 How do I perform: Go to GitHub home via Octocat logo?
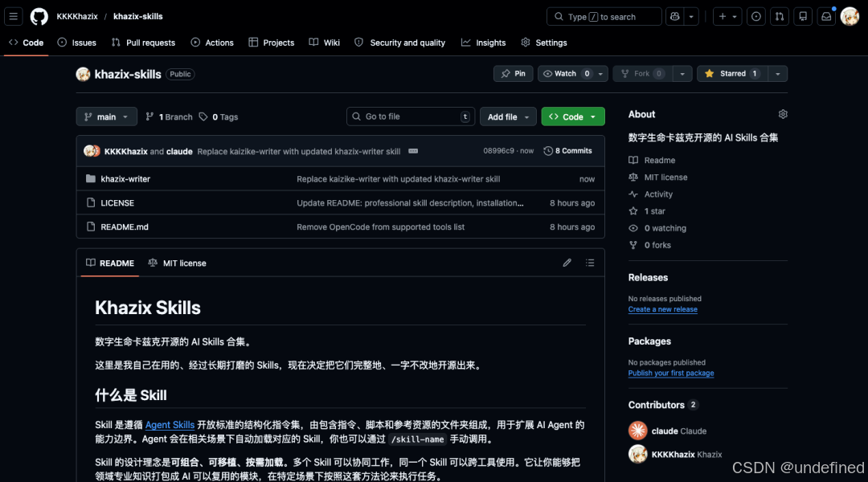[39, 17]
